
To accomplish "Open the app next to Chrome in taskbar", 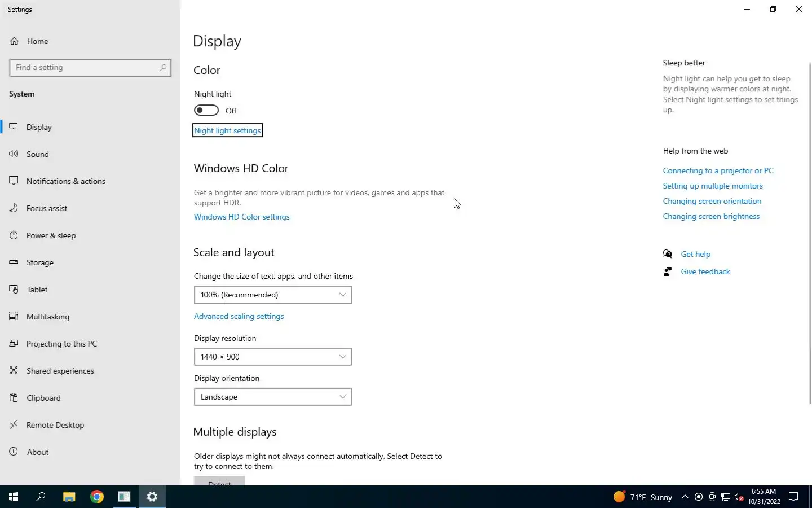I will tap(124, 497).
